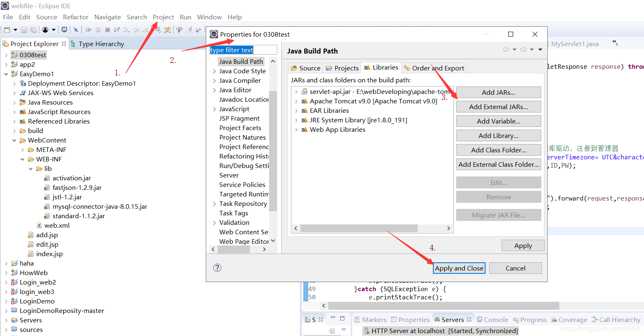Click the Disconnect debug toolbar icon

pos(117,30)
